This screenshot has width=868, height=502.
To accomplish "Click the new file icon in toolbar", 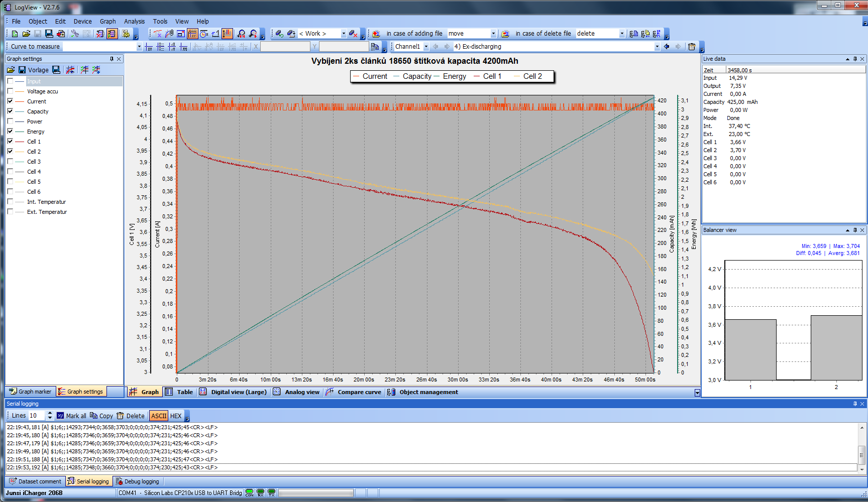I will pos(15,34).
